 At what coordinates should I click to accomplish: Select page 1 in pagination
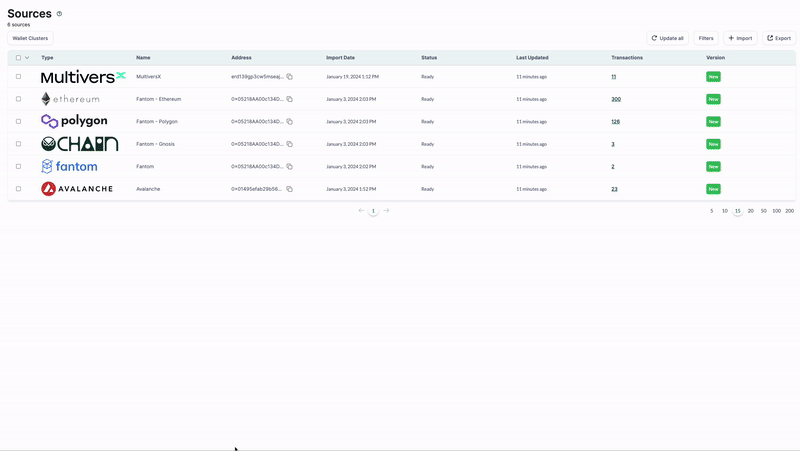click(x=373, y=211)
